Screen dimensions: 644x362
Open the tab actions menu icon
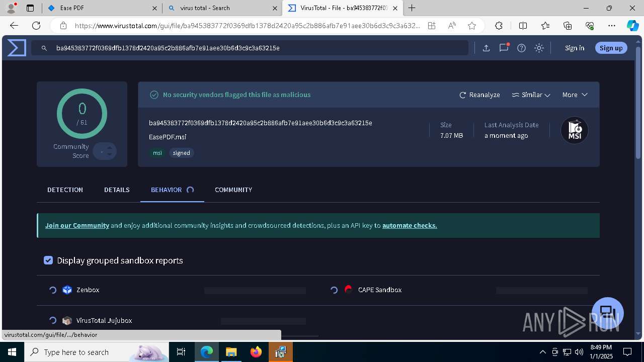[x=30, y=8]
